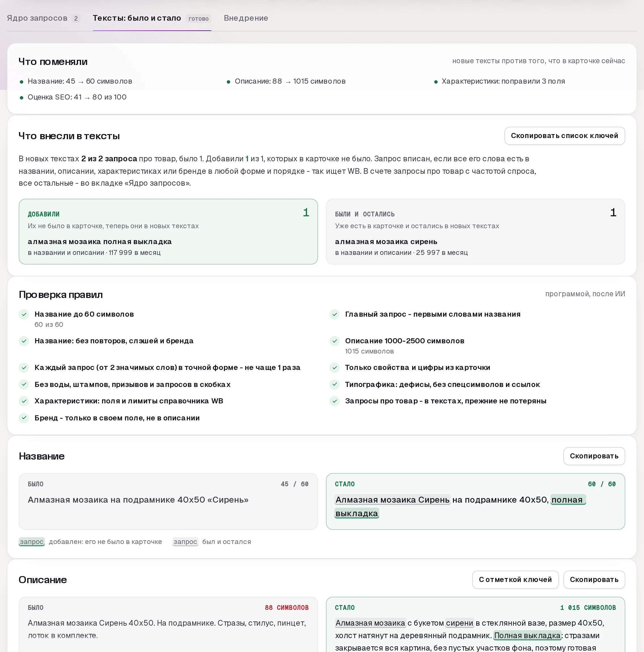
Task: Click the «ДОБАВИЛИ» card with алмазная мозаика полная выкладка
Action: [168, 232]
